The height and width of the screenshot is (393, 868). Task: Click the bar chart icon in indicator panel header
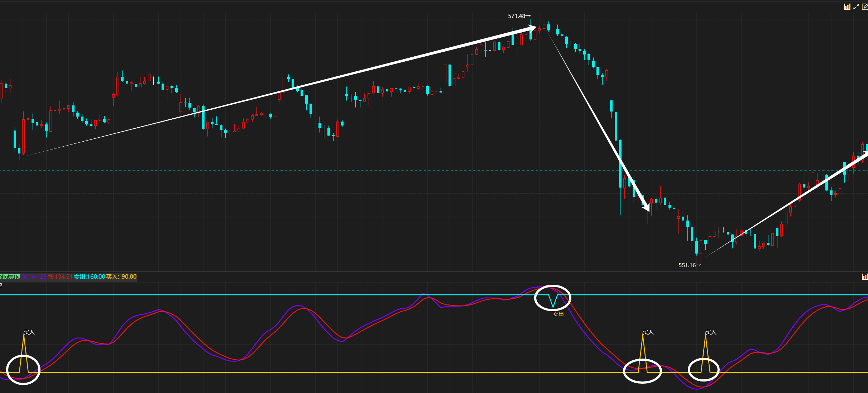(x=864, y=276)
